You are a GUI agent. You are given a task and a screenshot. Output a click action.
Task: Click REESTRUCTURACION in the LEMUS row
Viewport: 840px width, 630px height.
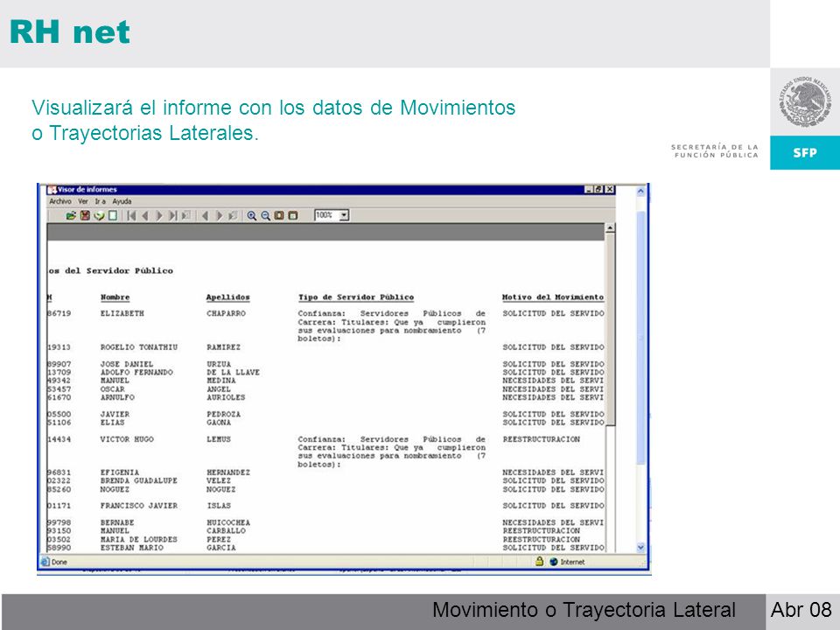coord(541,439)
